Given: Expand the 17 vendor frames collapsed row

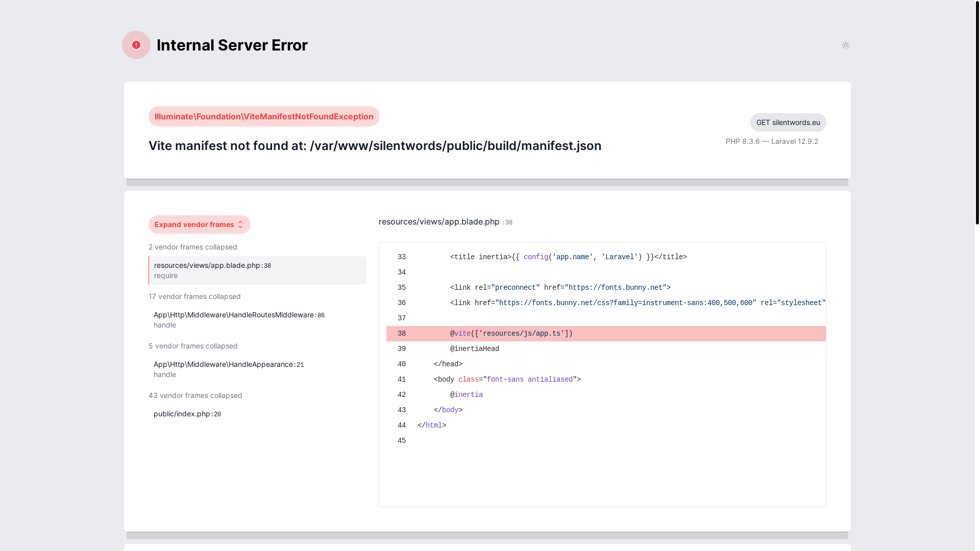Looking at the screenshot, I should coord(194,296).
